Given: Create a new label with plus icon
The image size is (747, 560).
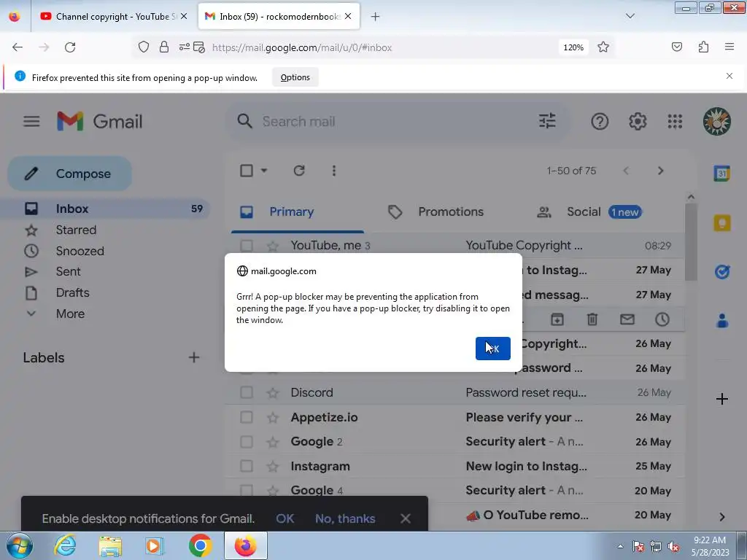Looking at the screenshot, I should [194, 357].
